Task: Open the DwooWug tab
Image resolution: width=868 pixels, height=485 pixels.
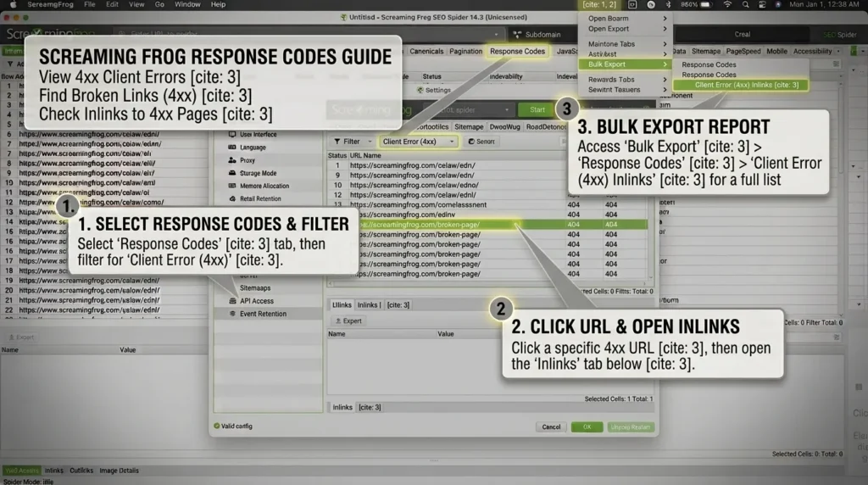Action: (x=504, y=127)
